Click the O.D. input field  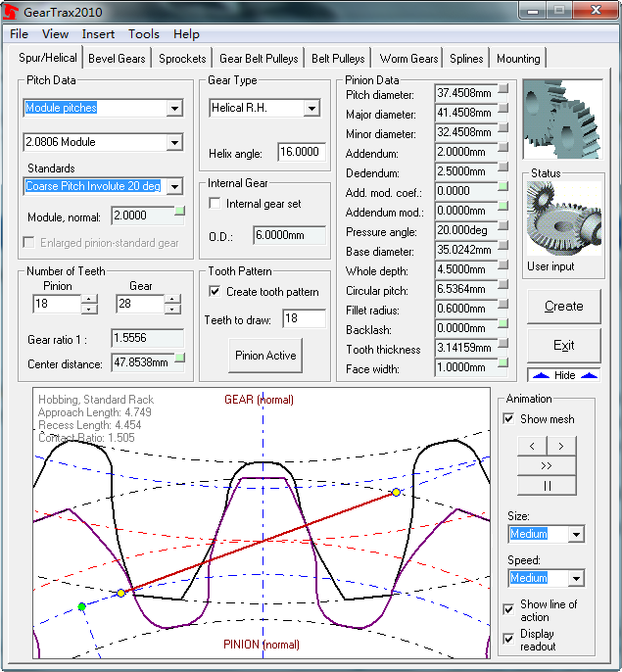[x=289, y=235]
